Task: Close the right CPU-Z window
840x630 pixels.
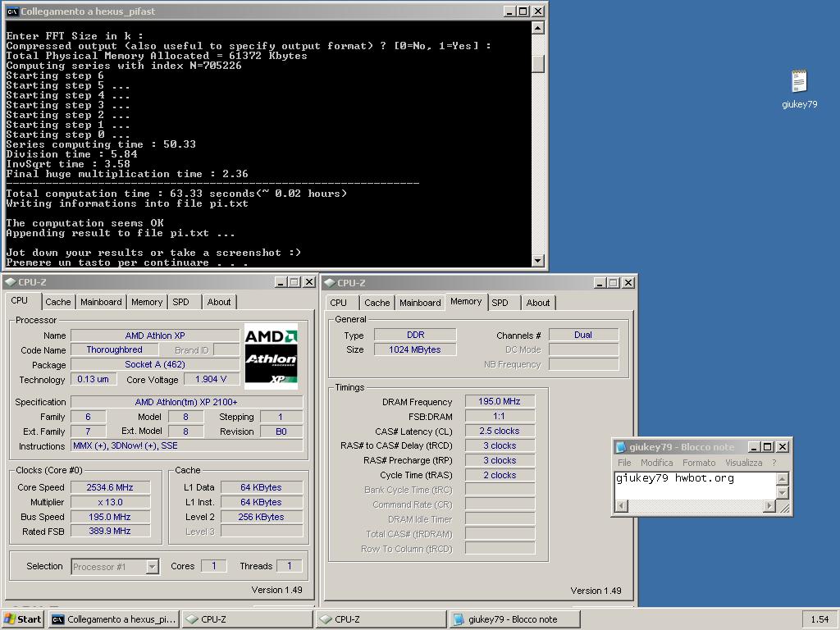Action: coord(628,282)
